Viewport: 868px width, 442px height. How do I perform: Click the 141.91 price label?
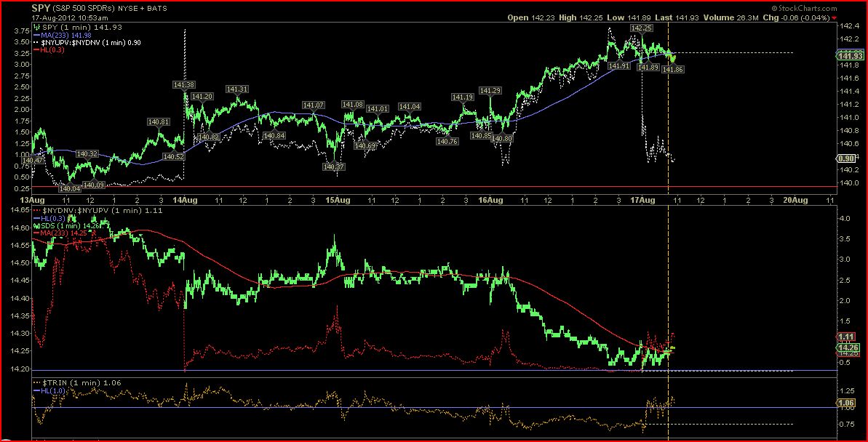[x=619, y=66]
